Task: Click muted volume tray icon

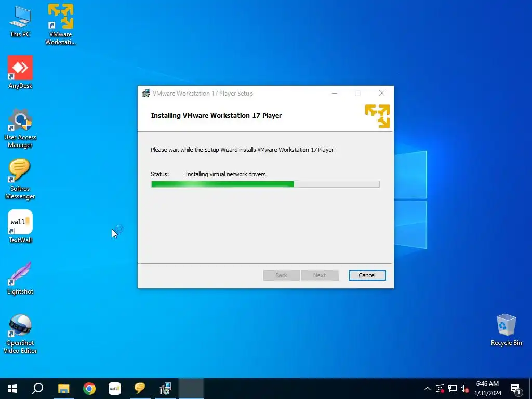Action: 464,389
